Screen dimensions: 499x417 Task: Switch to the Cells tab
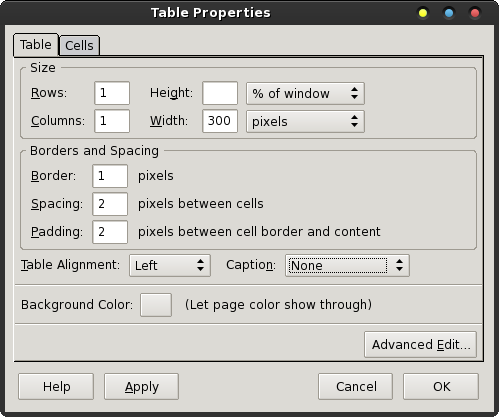[79, 46]
